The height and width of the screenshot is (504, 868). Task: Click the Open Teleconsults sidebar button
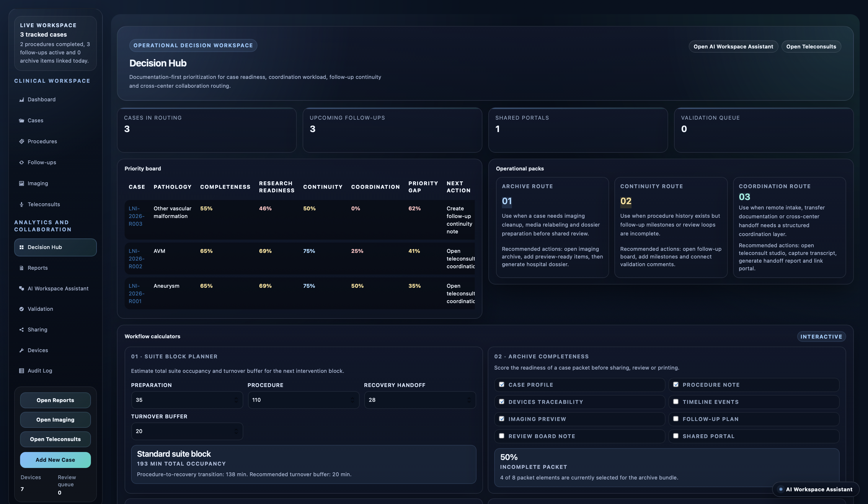(56, 439)
